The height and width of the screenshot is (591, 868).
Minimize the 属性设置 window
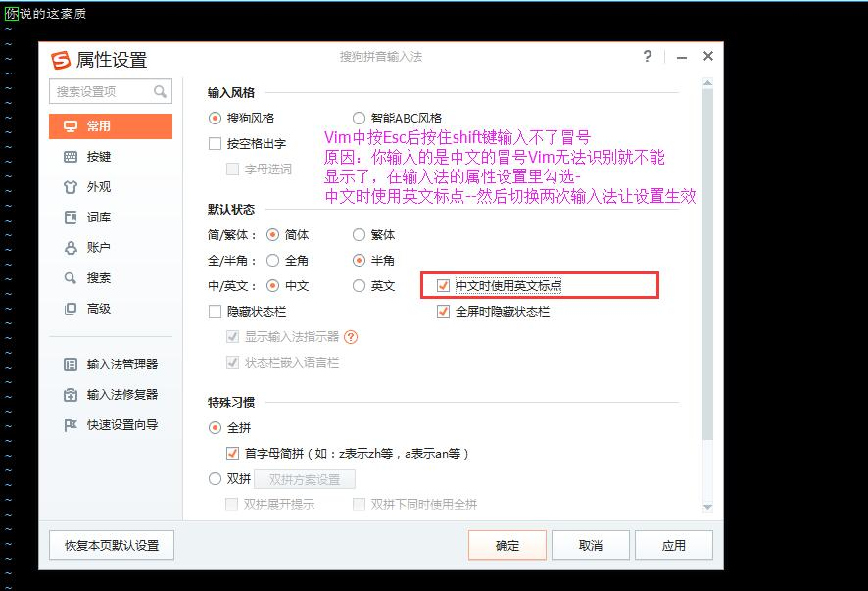tap(682, 57)
